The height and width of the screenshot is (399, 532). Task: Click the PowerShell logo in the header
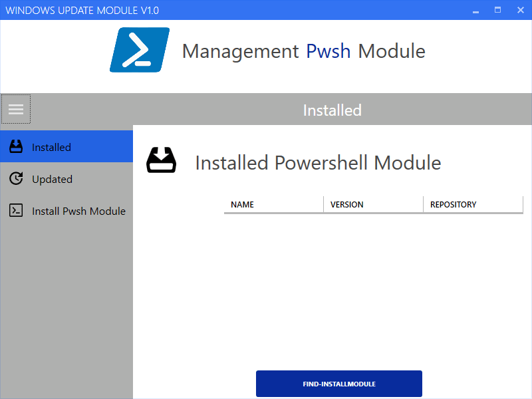point(139,50)
